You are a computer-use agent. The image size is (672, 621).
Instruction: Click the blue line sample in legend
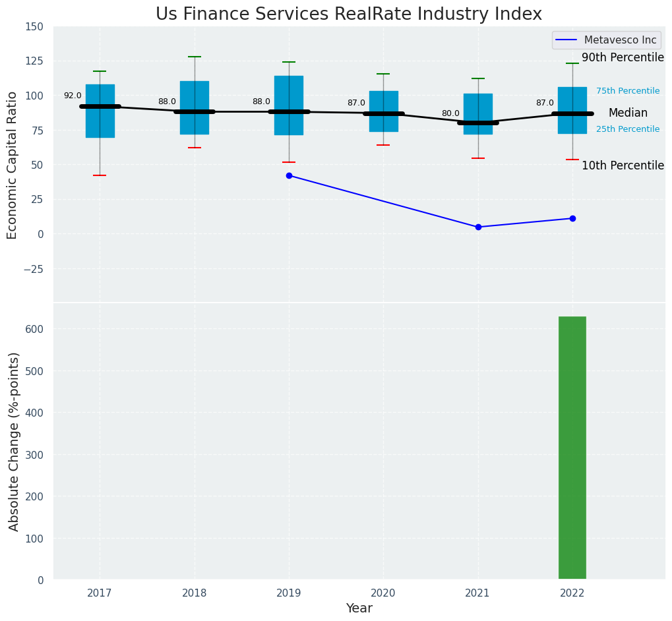(x=566, y=40)
